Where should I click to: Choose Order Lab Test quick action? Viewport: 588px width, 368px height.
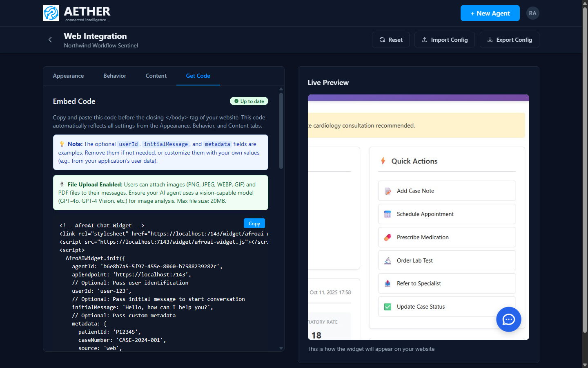tap(447, 260)
